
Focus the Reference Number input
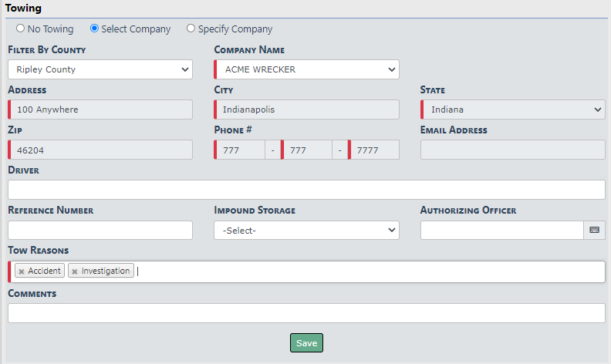click(100, 230)
